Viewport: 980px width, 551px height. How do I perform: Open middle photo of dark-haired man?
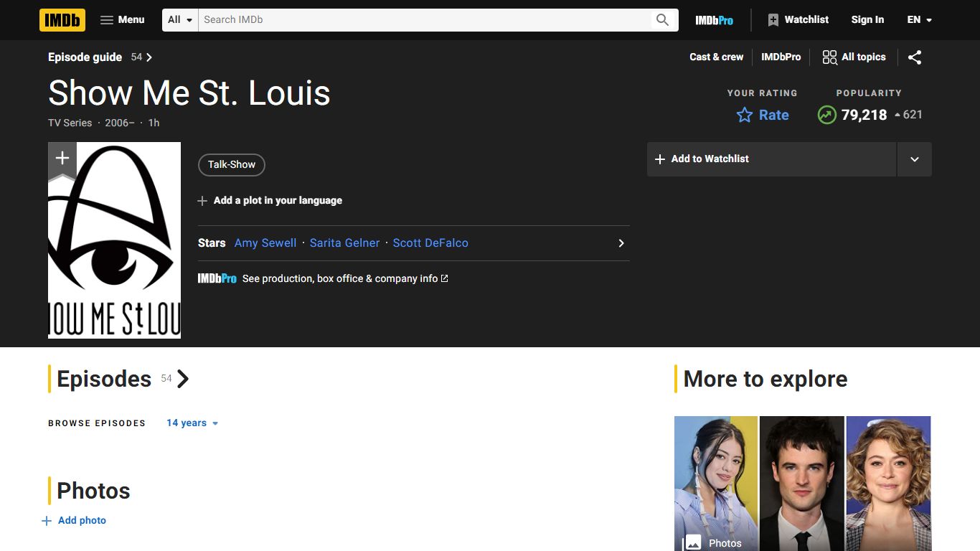coord(802,484)
